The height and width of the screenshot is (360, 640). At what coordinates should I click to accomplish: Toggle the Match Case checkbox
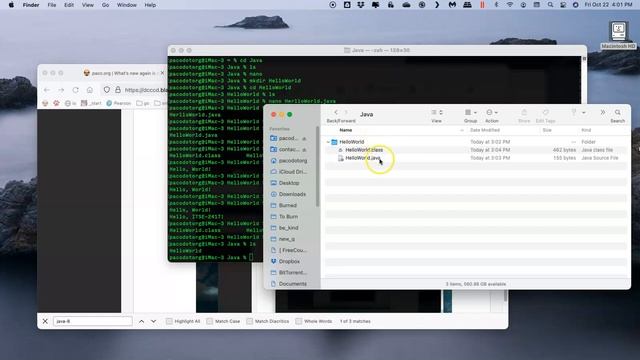209,321
